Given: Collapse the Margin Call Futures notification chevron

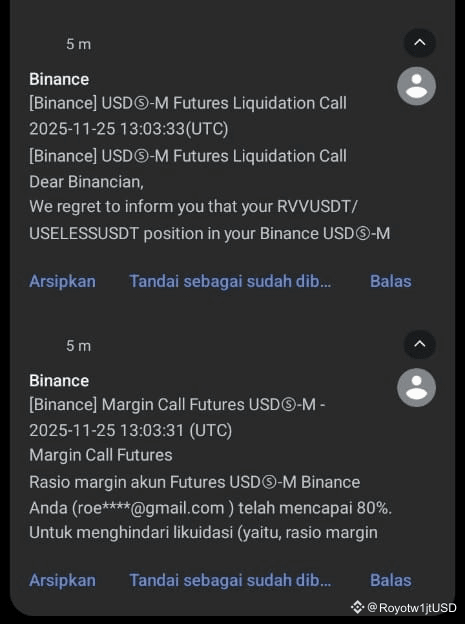Looking at the screenshot, I should click(x=420, y=344).
